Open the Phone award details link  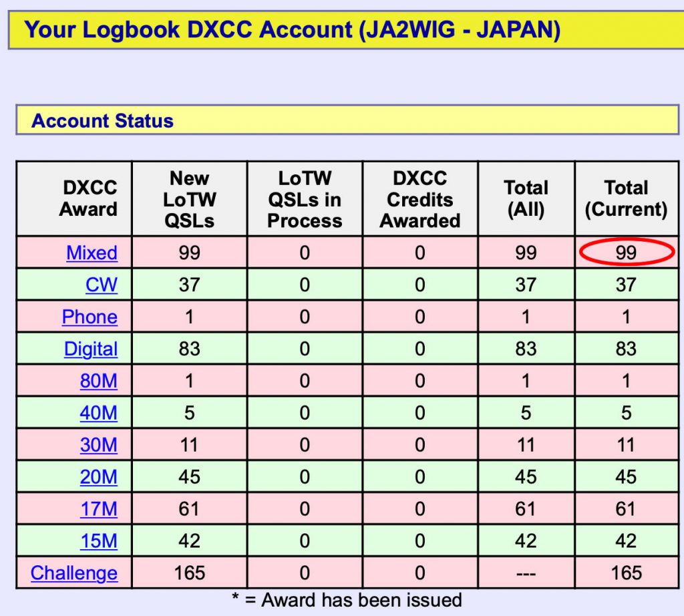click(89, 317)
